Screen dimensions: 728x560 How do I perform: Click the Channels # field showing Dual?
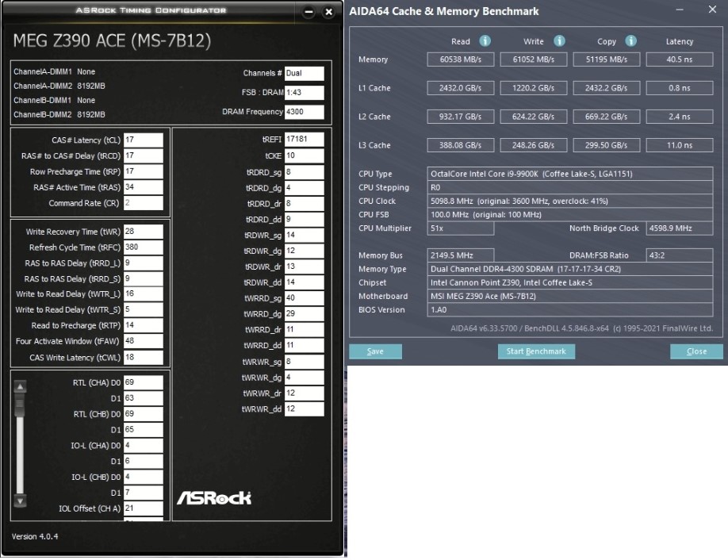(304, 73)
